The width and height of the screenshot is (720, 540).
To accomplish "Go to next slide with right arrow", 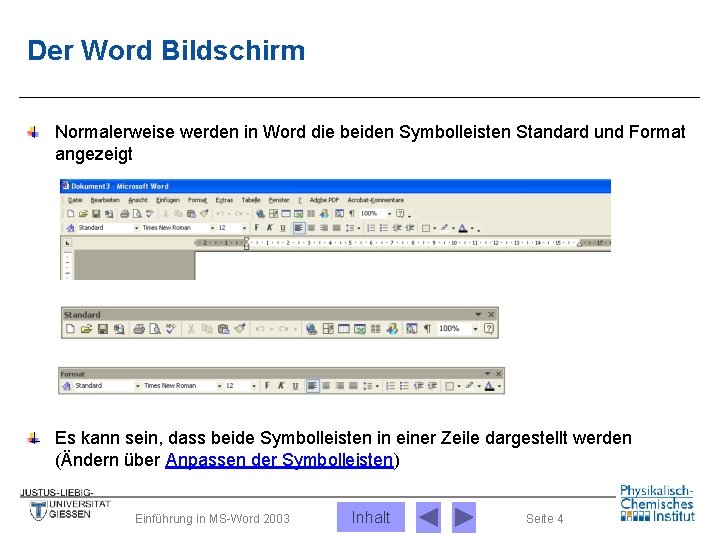I will click(x=464, y=518).
